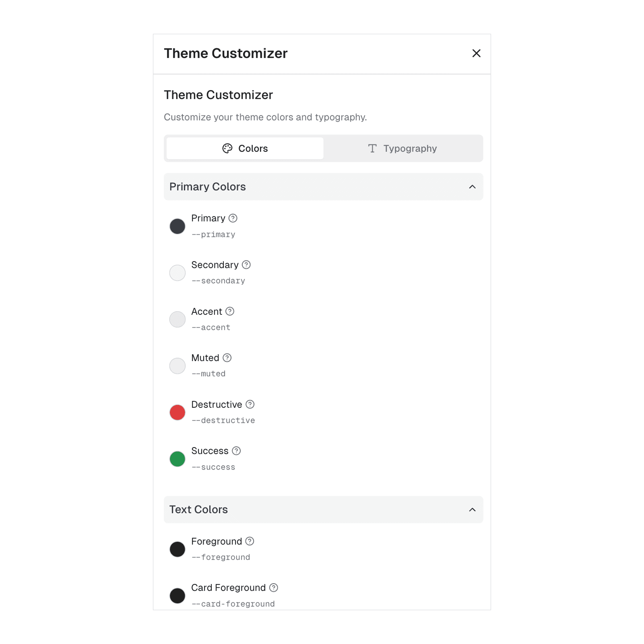The height and width of the screenshot is (644, 644).
Task: Click the Muted color swatch circle
Action: point(178,366)
